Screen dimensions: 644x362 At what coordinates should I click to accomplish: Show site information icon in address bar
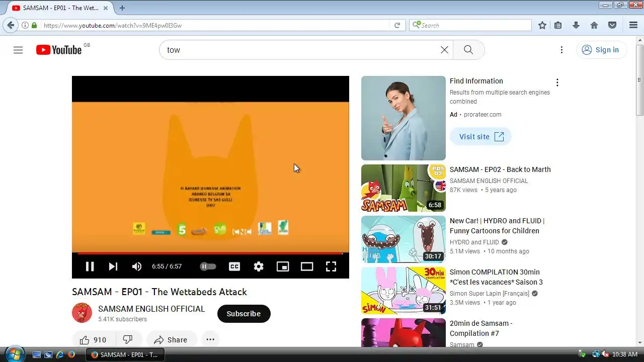pyautogui.click(x=25, y=25)
